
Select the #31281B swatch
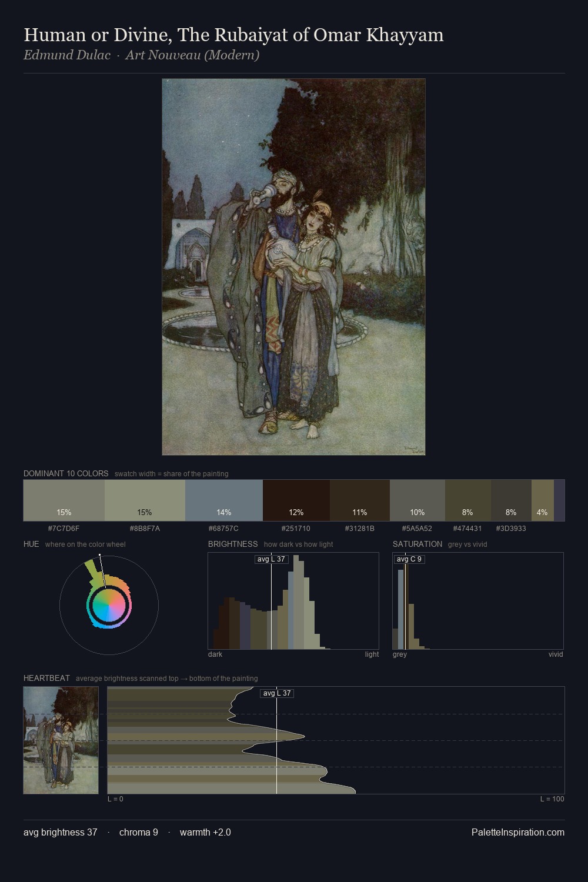tap(360, 500)
